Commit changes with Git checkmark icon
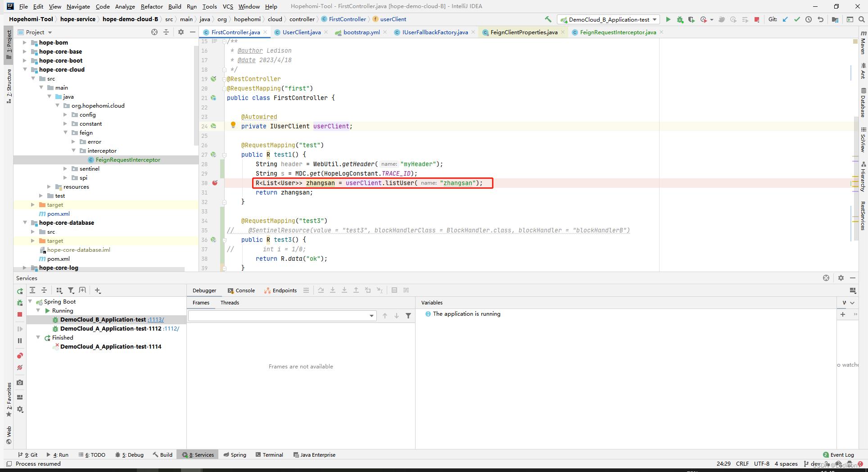The height and width of the screenshot is (472, 868). coord(797,19)
